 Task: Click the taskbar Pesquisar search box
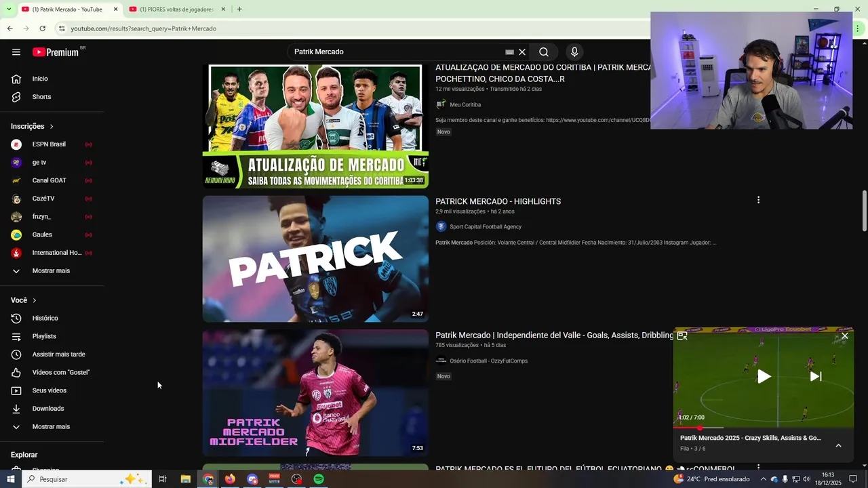point(85,479)
